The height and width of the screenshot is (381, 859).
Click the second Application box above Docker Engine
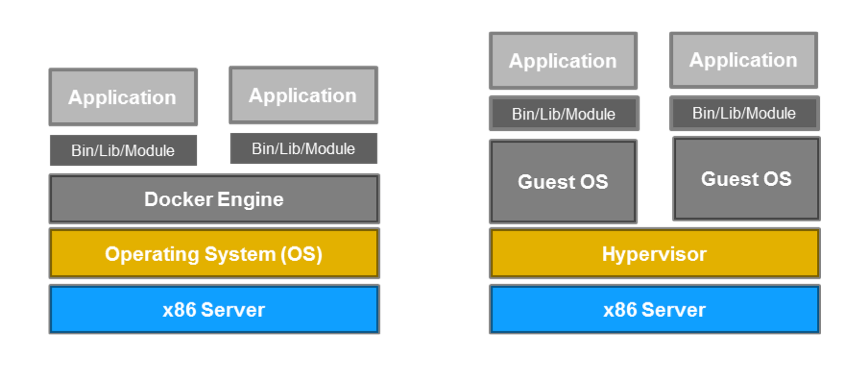click(x=303, y=95)
